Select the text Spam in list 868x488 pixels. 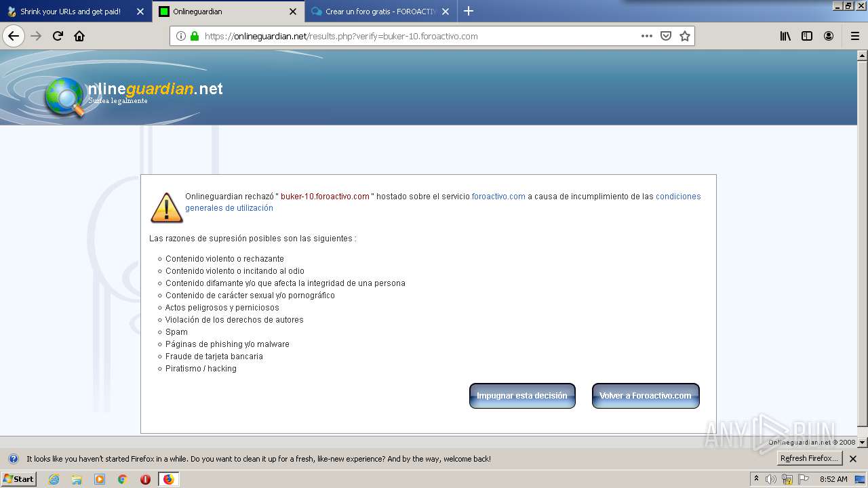pyautogui.click(x=176, y=332)
